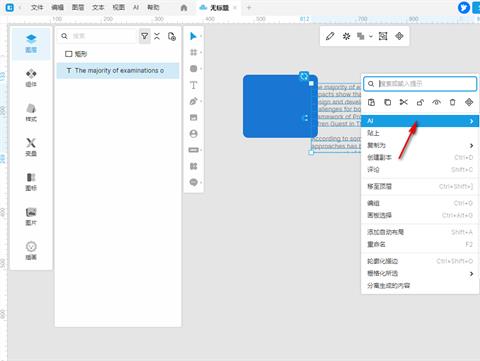
Task: Open the 插画 illustrations sidebar panel
Action: click(x=31, y=251)
